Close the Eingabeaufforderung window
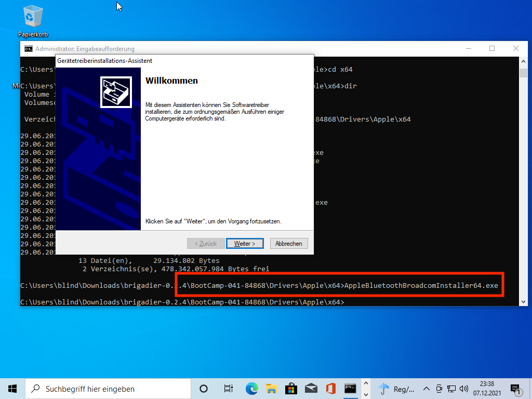The image size is (532, 399). point(516,48)
